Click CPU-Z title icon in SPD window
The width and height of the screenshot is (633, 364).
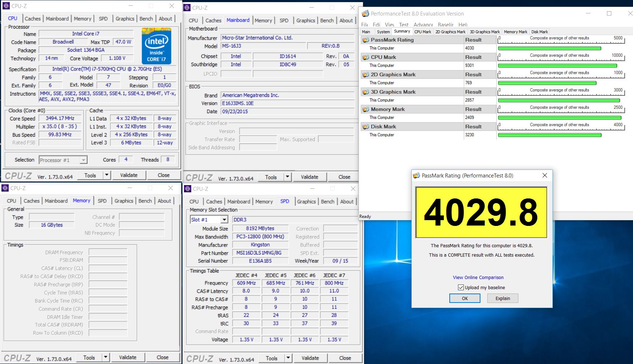pyautogui.click(x=188, y=189)
